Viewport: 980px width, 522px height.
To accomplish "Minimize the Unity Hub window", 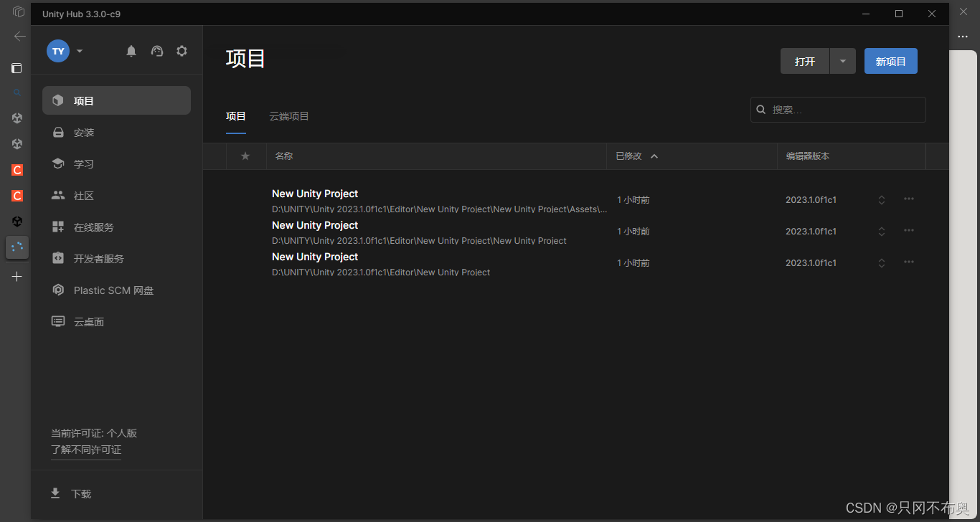I will (866, 14).
